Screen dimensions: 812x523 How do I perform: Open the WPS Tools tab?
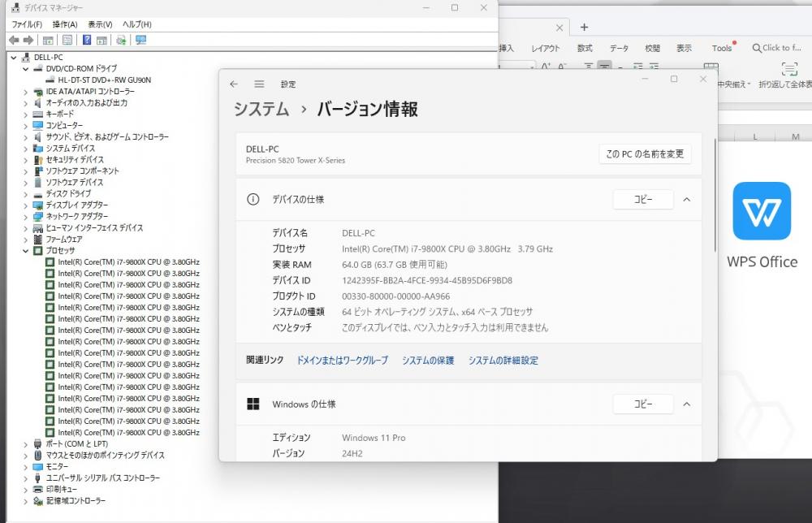coord(722,48)
